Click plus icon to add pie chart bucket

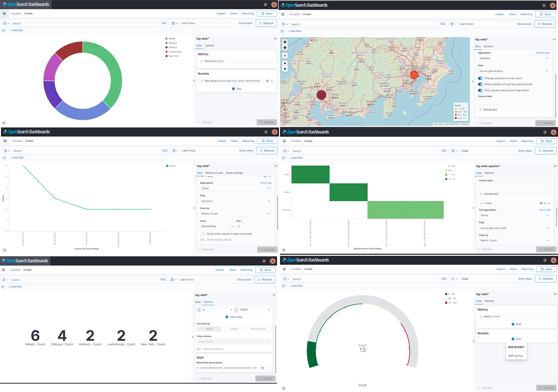point(233,89)
